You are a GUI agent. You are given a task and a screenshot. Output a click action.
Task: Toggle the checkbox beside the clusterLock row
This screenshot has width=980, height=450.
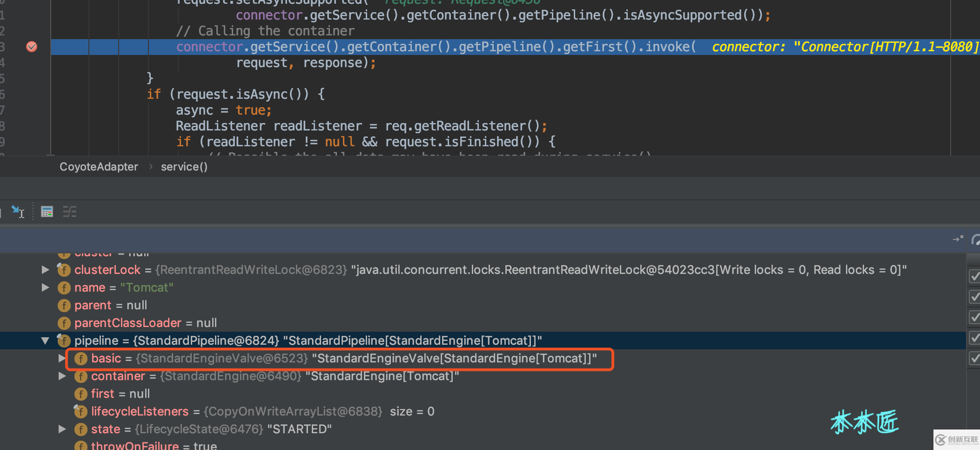click(x=974, y=276)
